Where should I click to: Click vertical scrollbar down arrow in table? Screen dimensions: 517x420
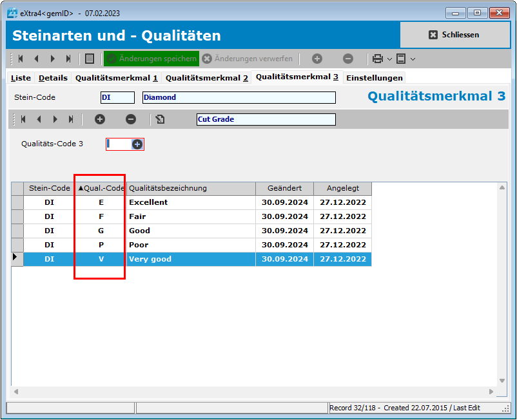coord(502,381)
